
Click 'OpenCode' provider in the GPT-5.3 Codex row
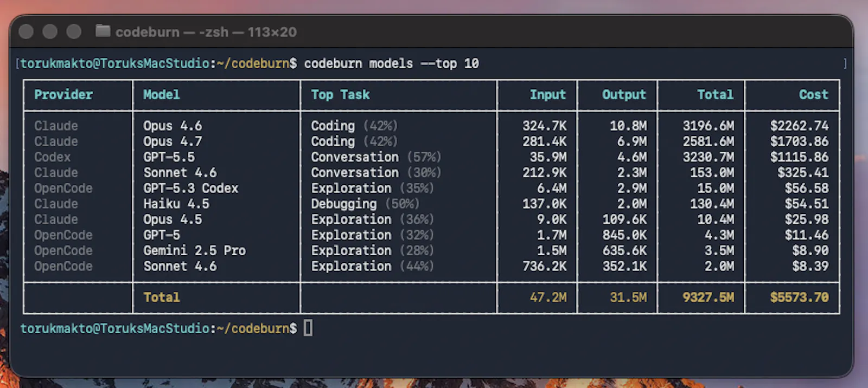[63, 188]
